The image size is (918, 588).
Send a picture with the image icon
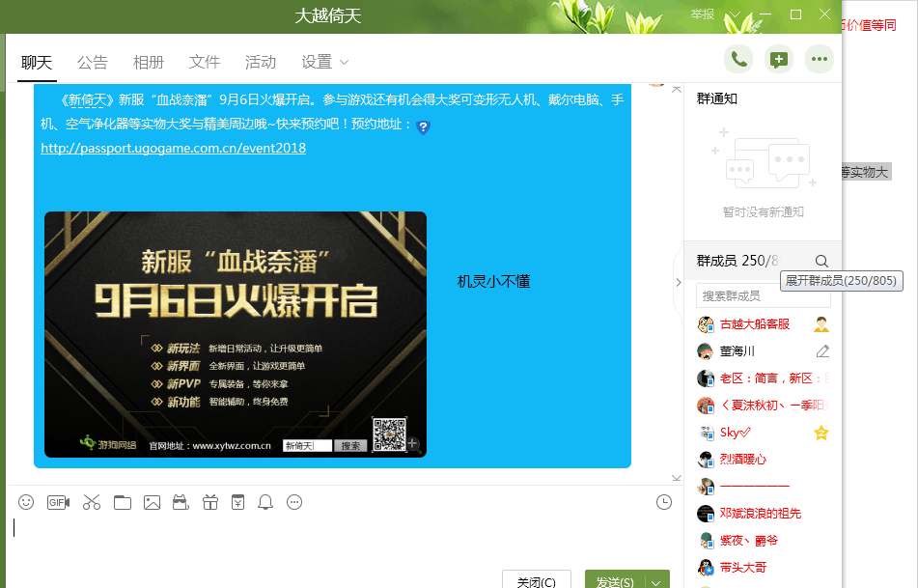click(x=153, y=502)
